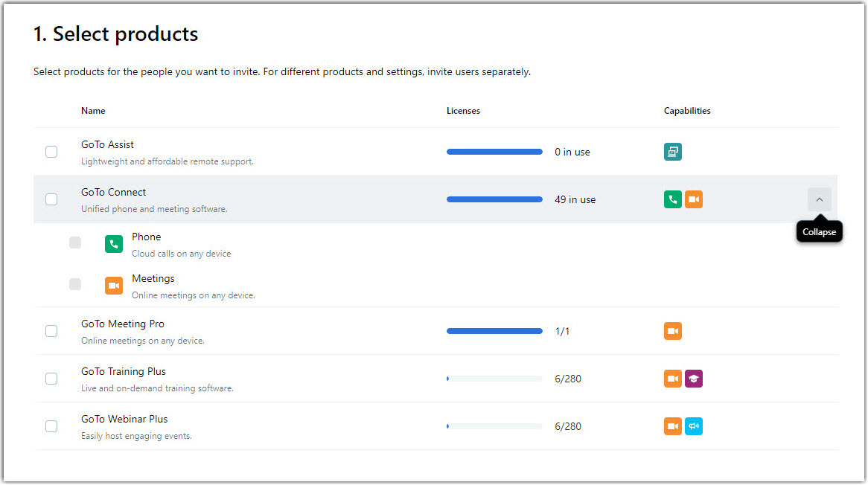Click the webinar broadcast icon for GoTo Webinar Plus
This screenshot has height=485, width=868.
(694, 425)
